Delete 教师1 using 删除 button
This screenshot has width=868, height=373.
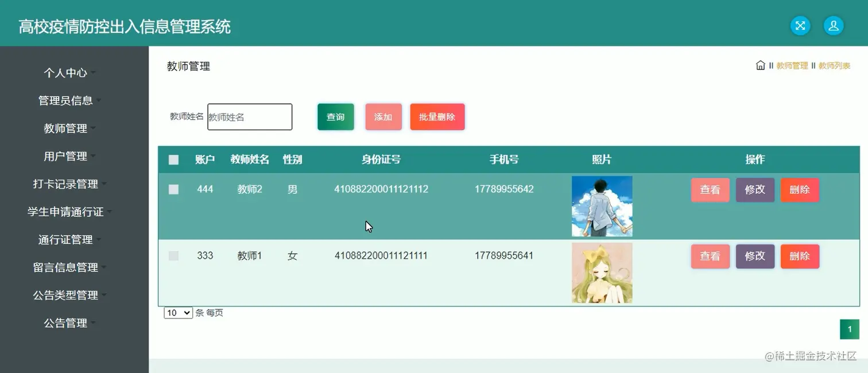[800, 257]
